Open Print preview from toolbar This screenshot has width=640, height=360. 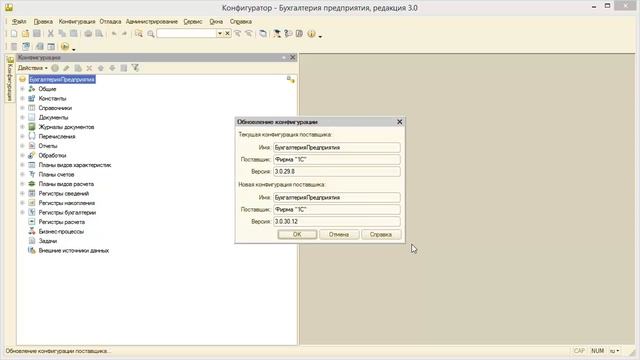tap(99, 33)
